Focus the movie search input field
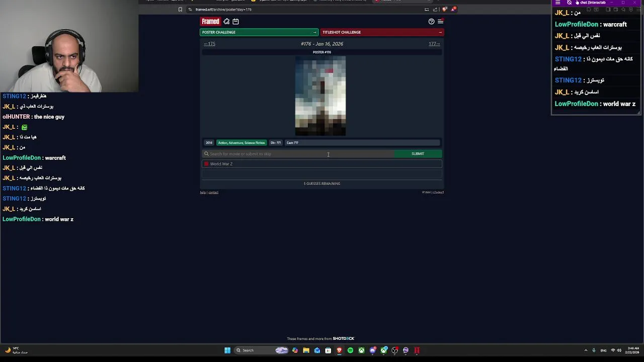644x362 pixels. [x=298, y=154]
